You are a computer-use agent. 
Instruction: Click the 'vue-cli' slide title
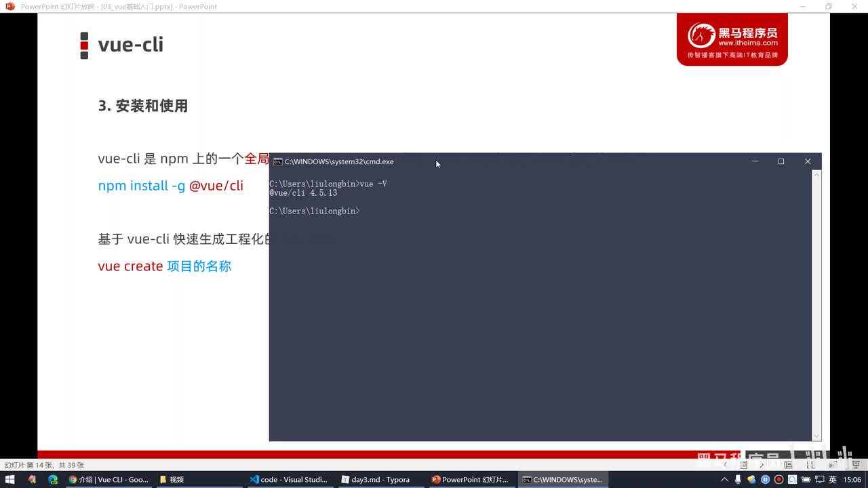point(130,45)
